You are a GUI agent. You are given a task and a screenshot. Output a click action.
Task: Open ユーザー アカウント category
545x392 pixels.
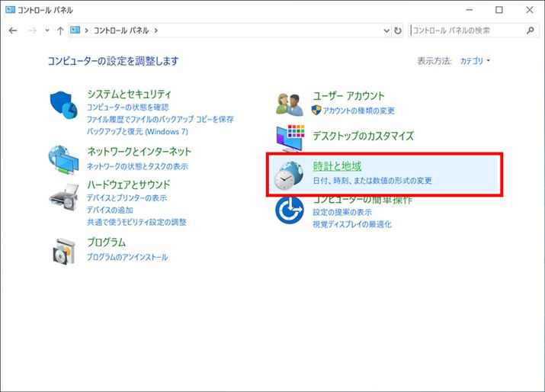pyautogui.click(x=348, y=96)
